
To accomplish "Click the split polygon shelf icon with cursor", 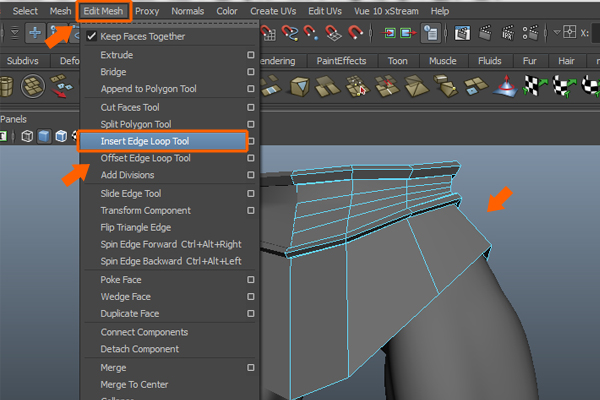I will pyautogui.click(x=356, y=86).
